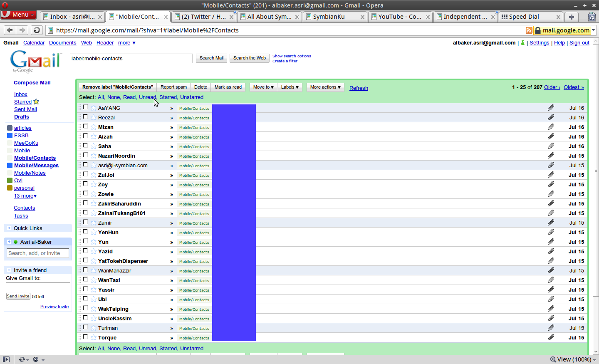Check the checkbox next to Mizan
The height and width of the screenshot is (364, 599).
(85, 127)
